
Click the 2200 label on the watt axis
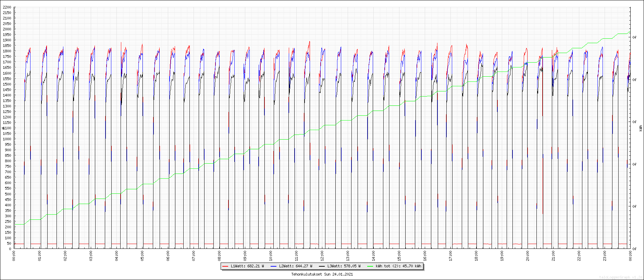pos(7,7)
